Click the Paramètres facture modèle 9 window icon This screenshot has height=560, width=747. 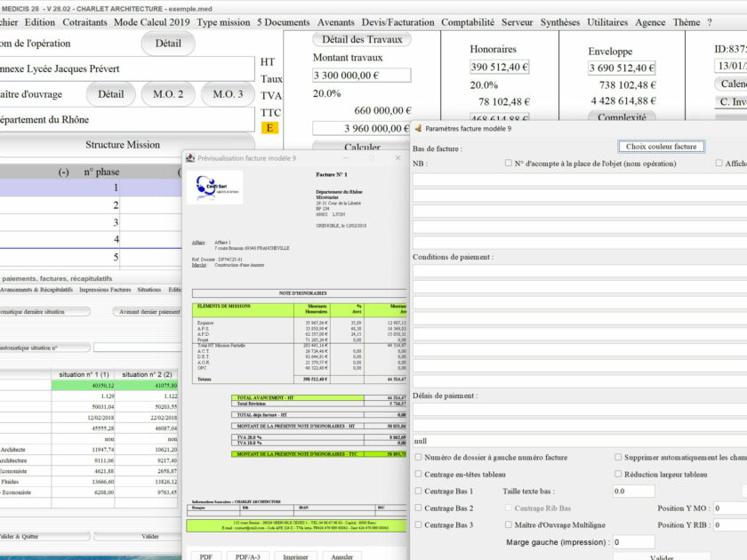418,129
